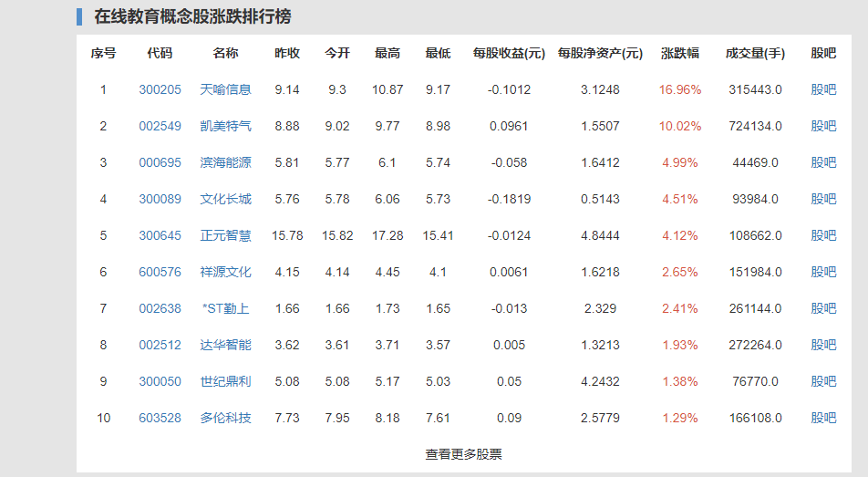
Task: Click net asset value 4.8444
Action: click(600, 236)
